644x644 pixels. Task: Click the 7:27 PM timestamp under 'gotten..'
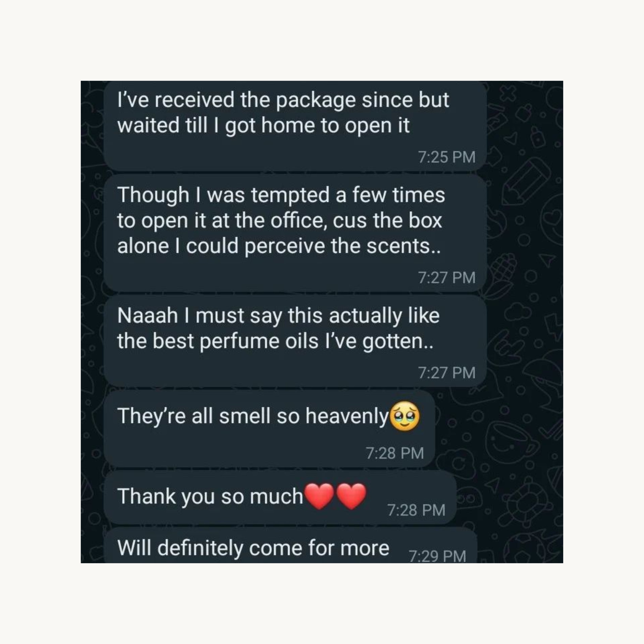447,372
